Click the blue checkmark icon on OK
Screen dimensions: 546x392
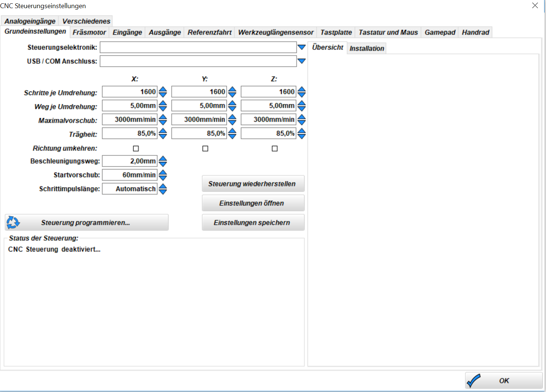473,381
